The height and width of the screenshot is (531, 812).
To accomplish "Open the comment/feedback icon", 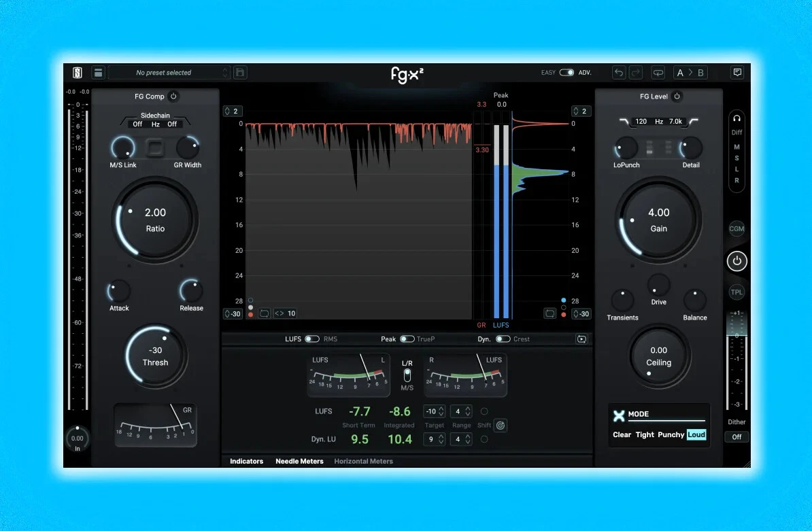I will tap(737, 73).
